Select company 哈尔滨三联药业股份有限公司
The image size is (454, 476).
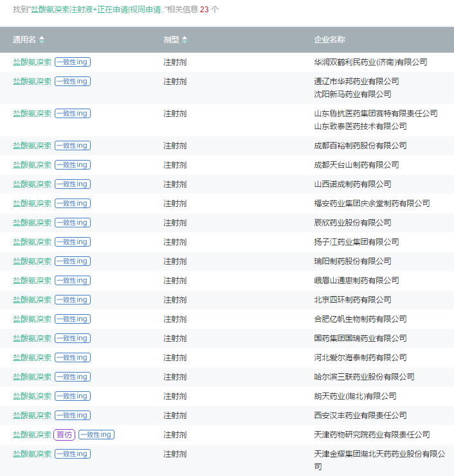pos(365,377)
